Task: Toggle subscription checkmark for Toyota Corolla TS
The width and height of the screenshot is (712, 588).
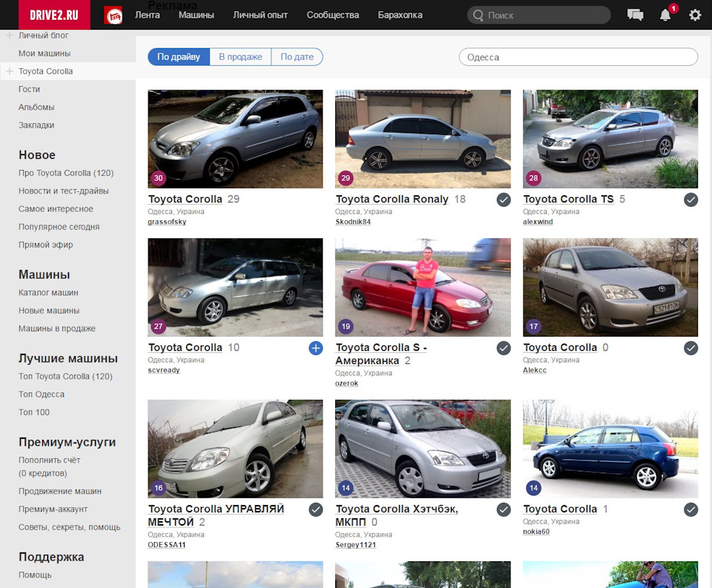Action: point(690,199)
